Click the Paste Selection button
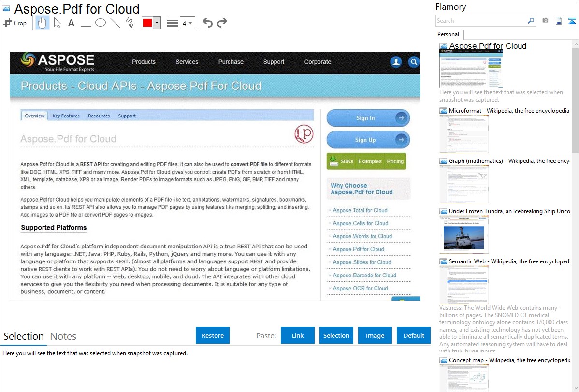Screen dimensions: 579x392 tap(336, 335)
